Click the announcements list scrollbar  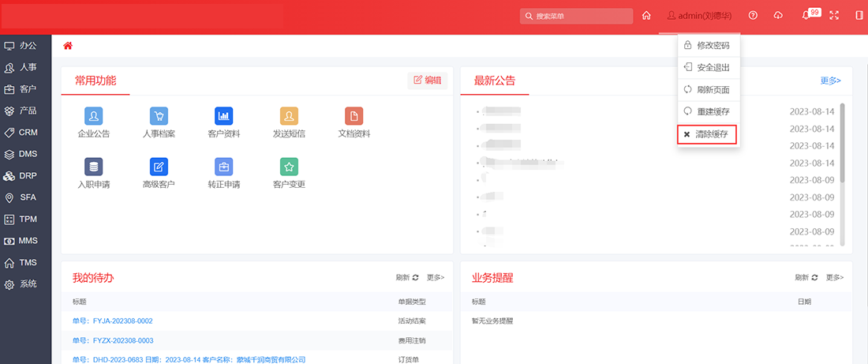[x=842, y=142]
